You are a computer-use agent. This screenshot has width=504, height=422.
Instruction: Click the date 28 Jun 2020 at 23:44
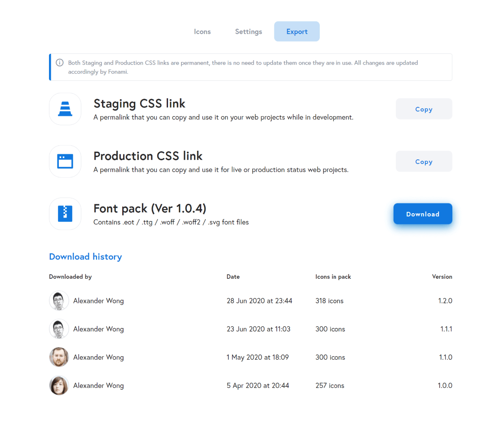point(259,301)
